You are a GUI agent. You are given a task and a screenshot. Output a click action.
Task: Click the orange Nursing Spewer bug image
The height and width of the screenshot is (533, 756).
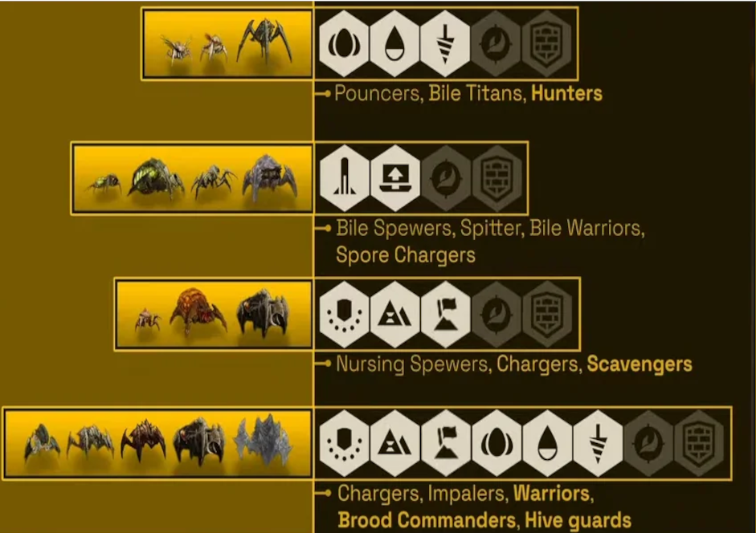pyautogui.click(x=198, y=311)
